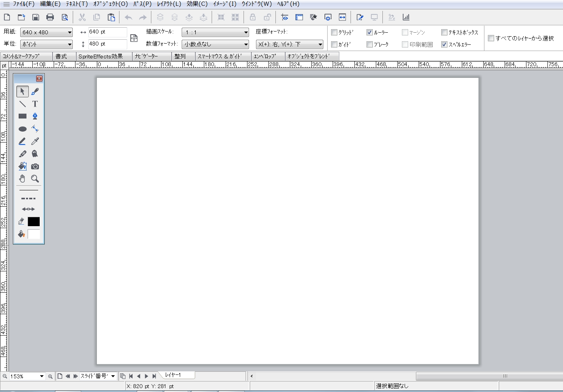Open the 描画スケール 1:1 dropdown
Viewport: 563px width, 392px height.
216,32
